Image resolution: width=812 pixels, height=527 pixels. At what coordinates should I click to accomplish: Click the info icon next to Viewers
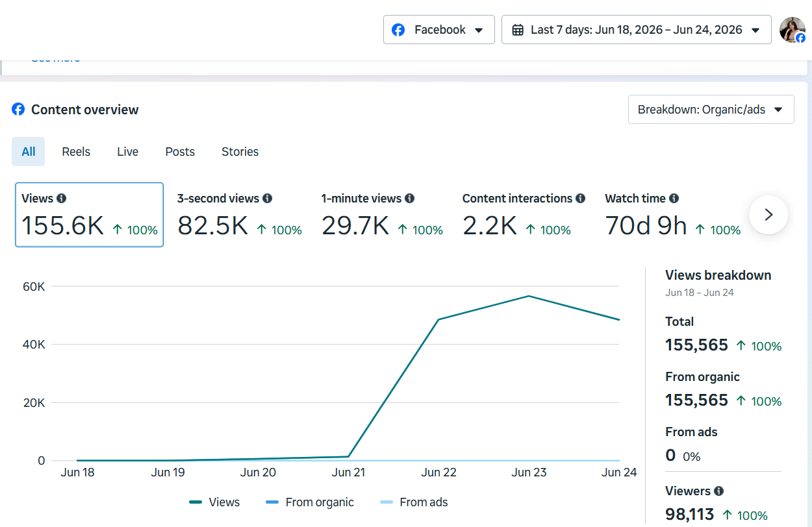718,491
